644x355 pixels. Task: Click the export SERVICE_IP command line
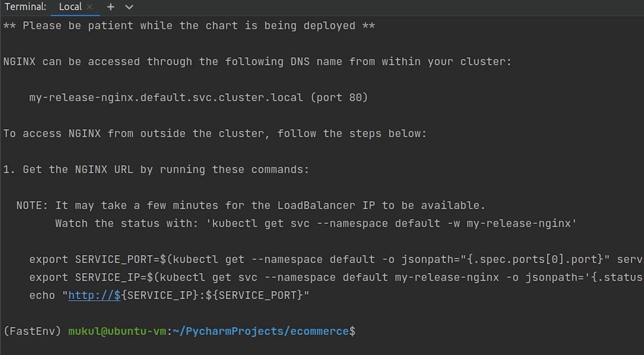pyautogui.click(x=326, y=277)
